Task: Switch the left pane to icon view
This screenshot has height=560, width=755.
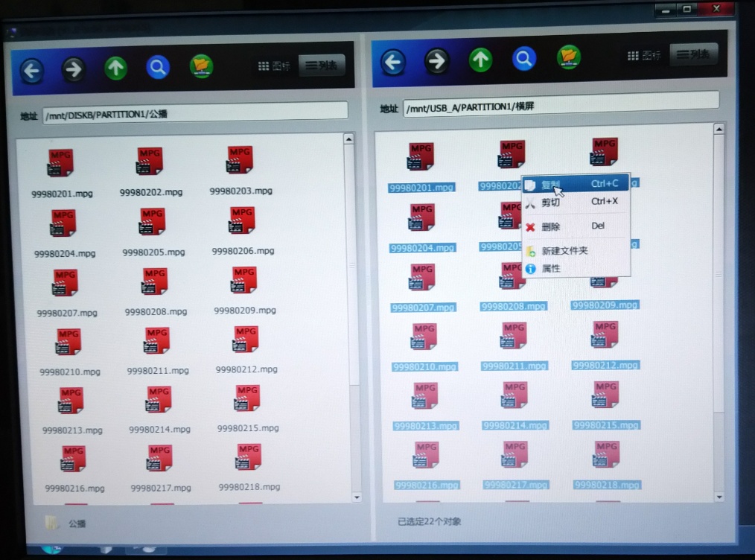Action: [274, 66]
